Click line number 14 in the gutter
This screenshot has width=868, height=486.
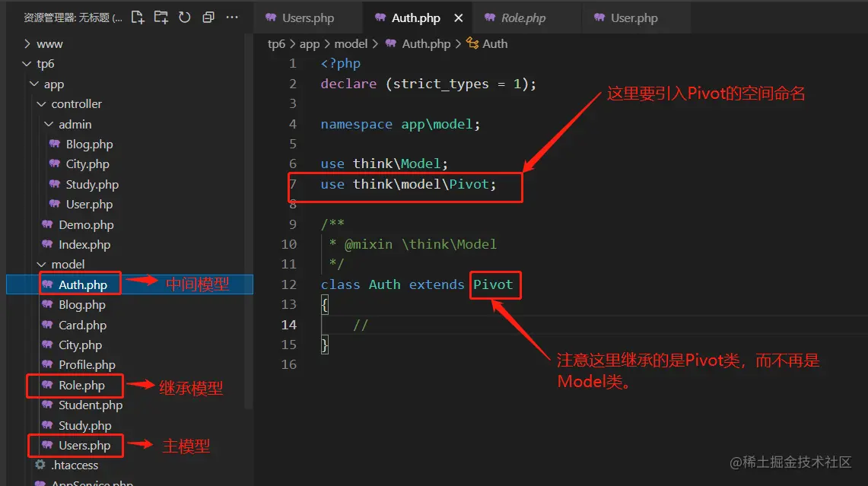tap(288, 324)
